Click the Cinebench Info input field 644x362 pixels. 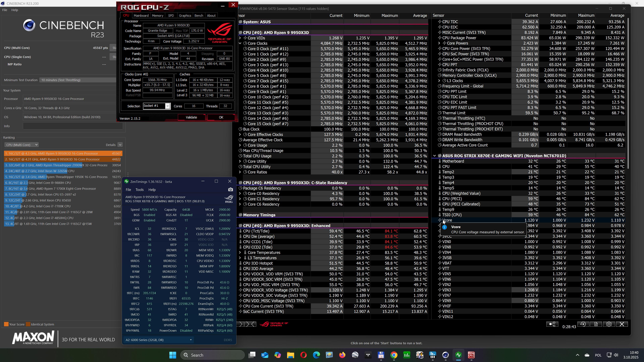tap(72, 126)
